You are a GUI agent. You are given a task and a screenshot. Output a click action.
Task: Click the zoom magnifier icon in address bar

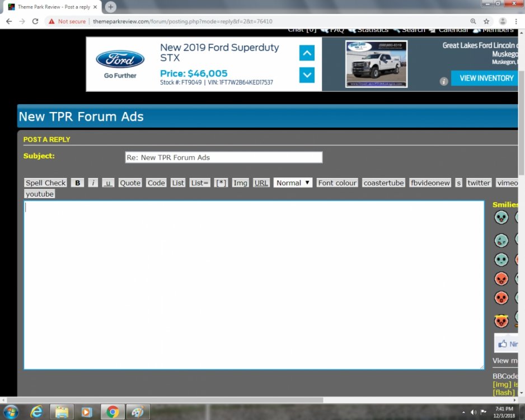[x=474, y=21]
